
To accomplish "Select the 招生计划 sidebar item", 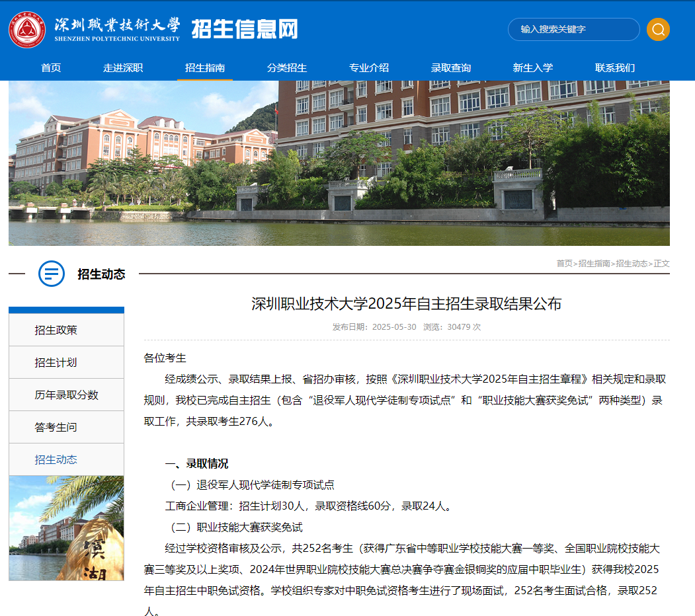I will click(66, 362).
